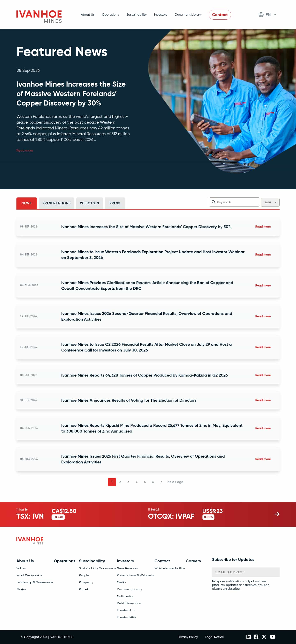Click the Keywords search input field
Image resolution: width=296 pixels, height=644 pixels.
pos(234,202)
